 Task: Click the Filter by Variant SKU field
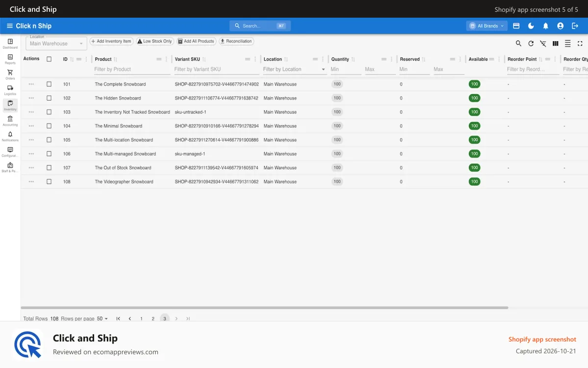pyautogui.click(x=216, y=70)
